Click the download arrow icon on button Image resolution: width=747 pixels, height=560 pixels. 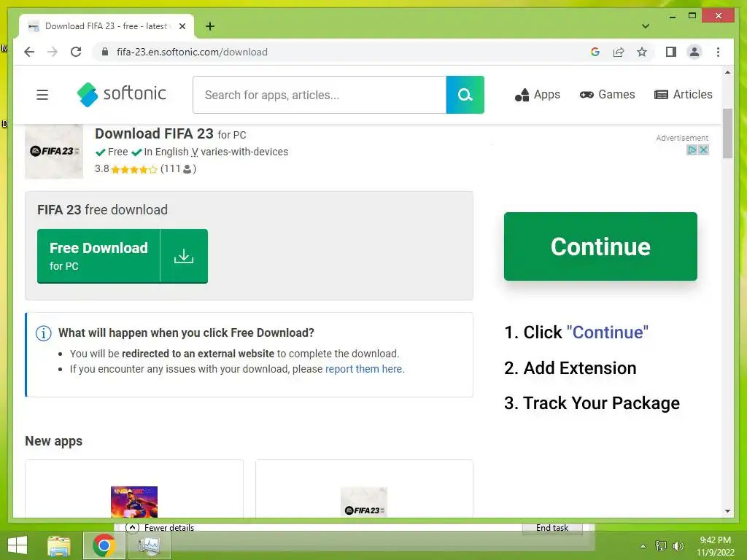[x=184, y=256]
